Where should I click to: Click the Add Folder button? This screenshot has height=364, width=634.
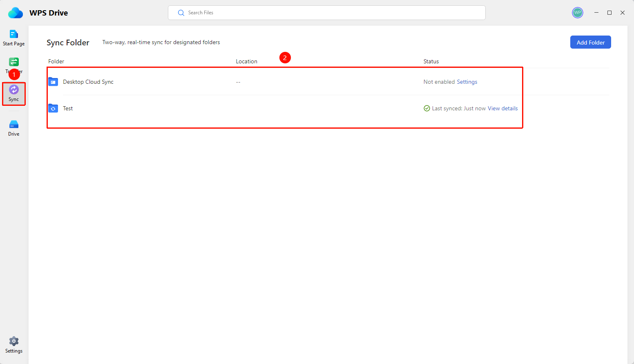click(x=591, y=42)
